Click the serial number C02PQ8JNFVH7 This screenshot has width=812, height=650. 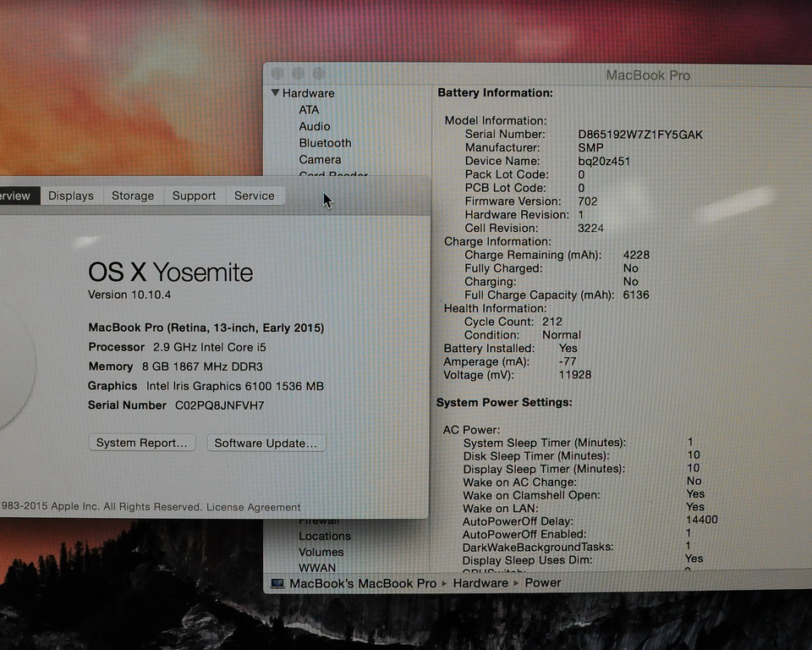tap(220, 405)
